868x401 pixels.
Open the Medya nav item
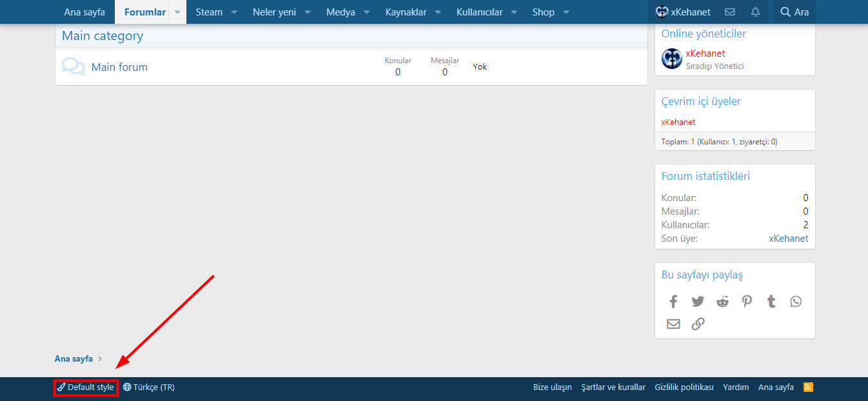[x=340, y=12]
